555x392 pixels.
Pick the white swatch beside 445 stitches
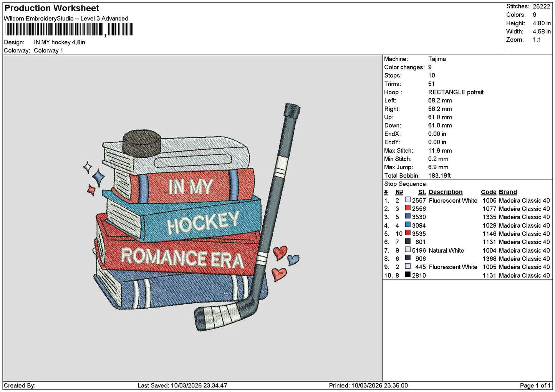coord(408,266)
